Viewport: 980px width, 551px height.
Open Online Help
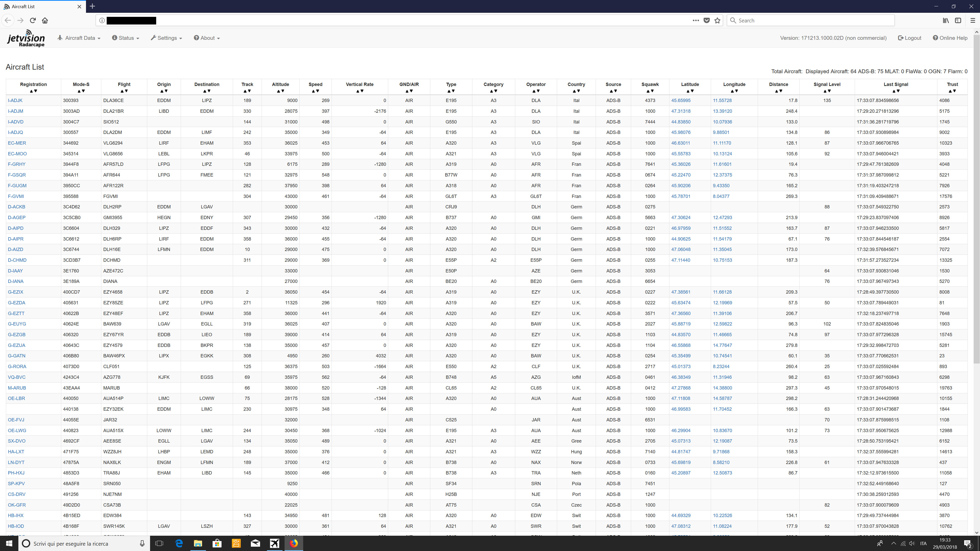click(x=950, y=38)
